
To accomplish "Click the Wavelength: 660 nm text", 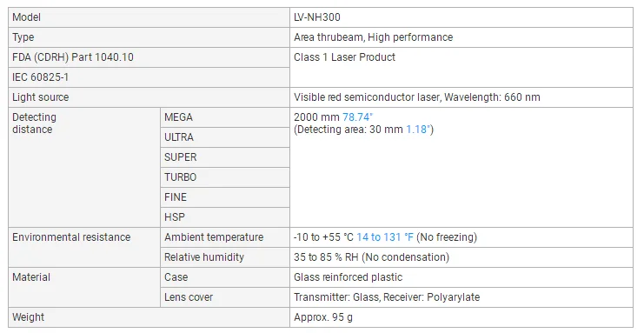I will coord(492,97).
